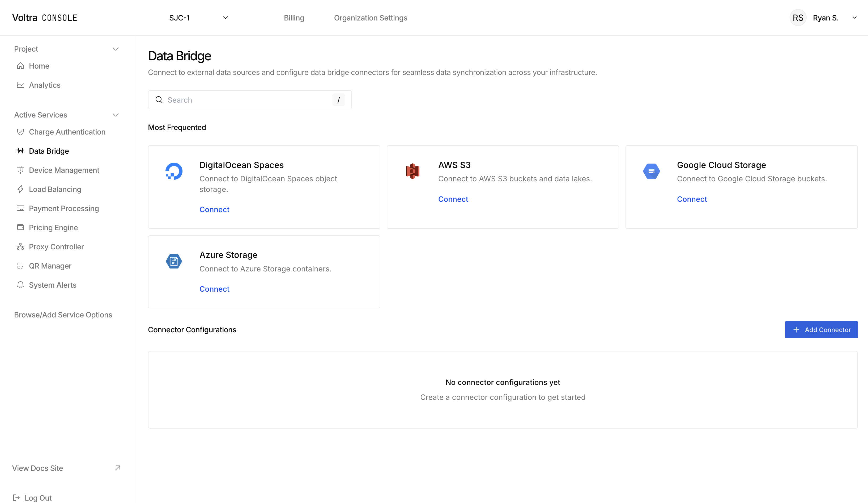Collapse the Active Services section
Screen dimensions: 868x503
tap(116, 115)
